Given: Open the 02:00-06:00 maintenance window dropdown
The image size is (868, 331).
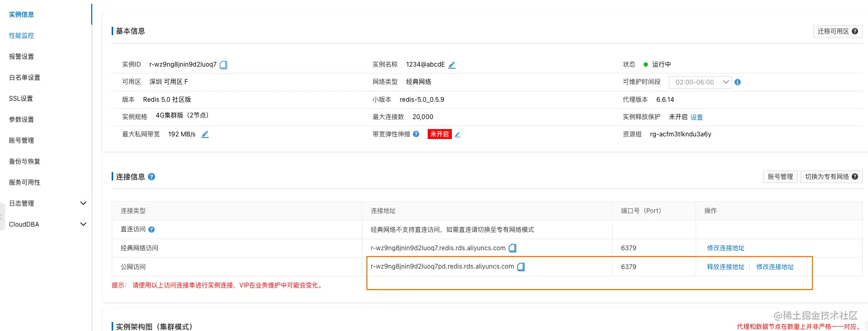Looking at the screenshot, I should click(x=700, y=82).
